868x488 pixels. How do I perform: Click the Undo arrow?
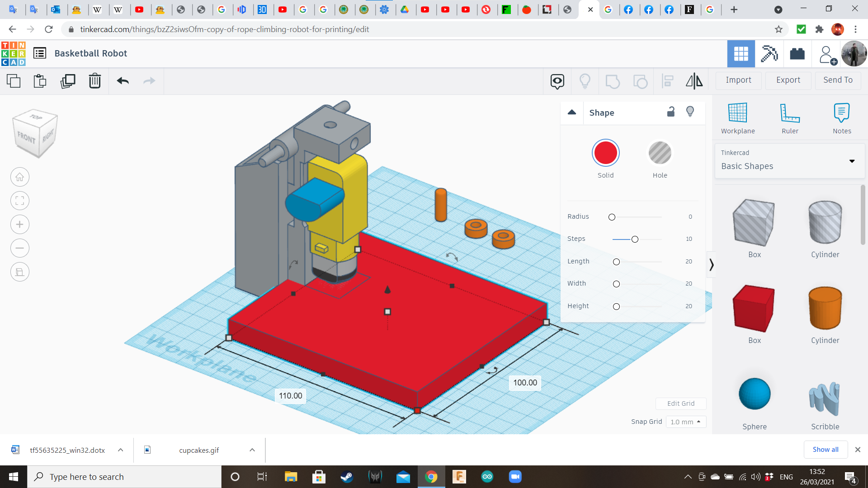tap(123, 81)
